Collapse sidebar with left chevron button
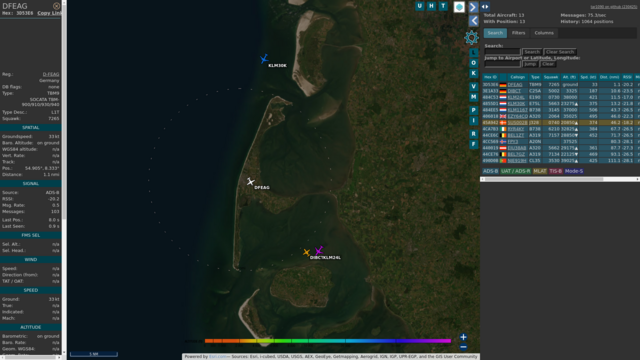This screenshot has width=640, height=360. (x=473, y=20)
